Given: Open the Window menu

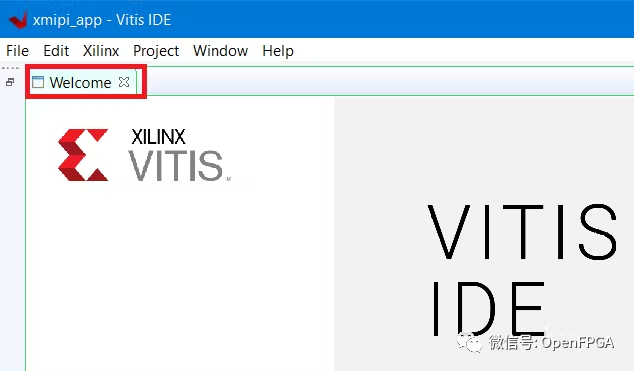Looking at the screenshot, I should click(220, 51).
